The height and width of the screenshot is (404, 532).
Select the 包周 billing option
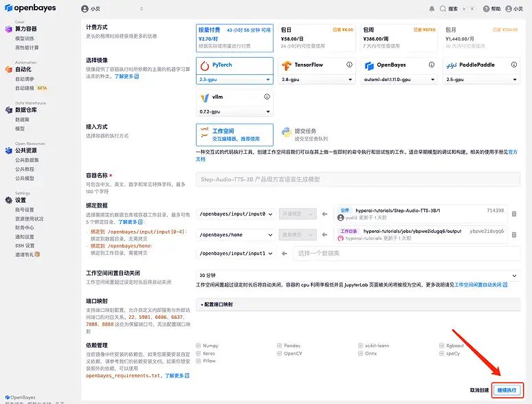[x=399, y=38]
